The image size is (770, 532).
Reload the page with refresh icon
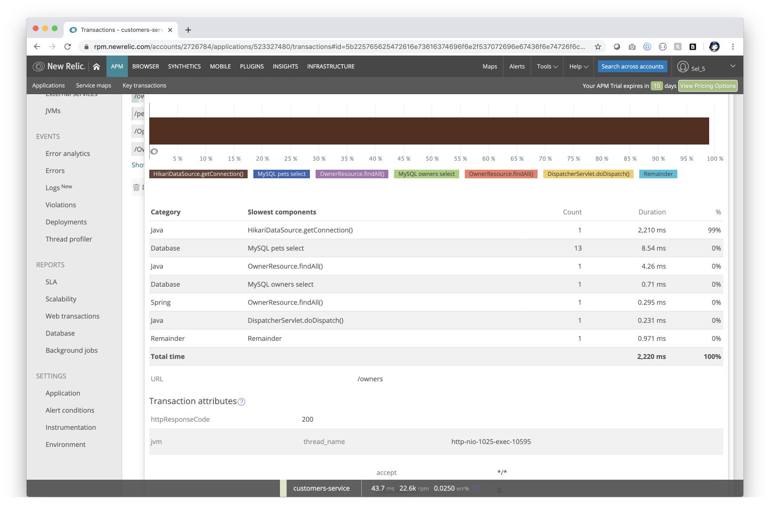(x=67, y=47)
